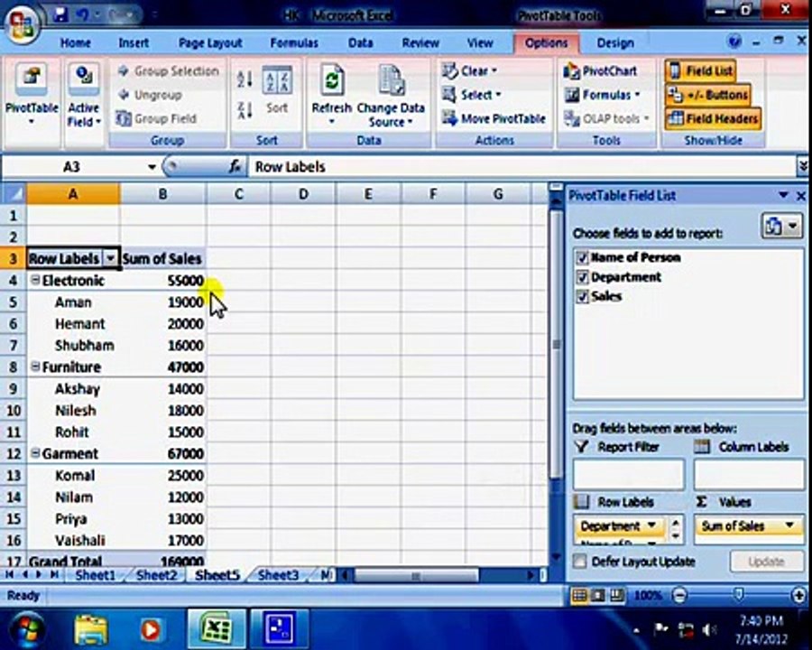Sort Z to A descending

pyautogui.click(x=245, y=110)
